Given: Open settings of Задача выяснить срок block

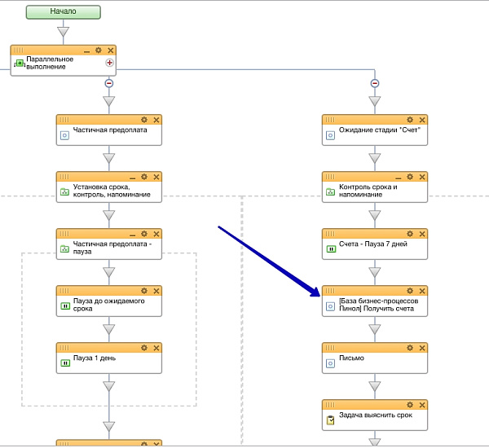Looking at the screenshot, I should [410, 405].
